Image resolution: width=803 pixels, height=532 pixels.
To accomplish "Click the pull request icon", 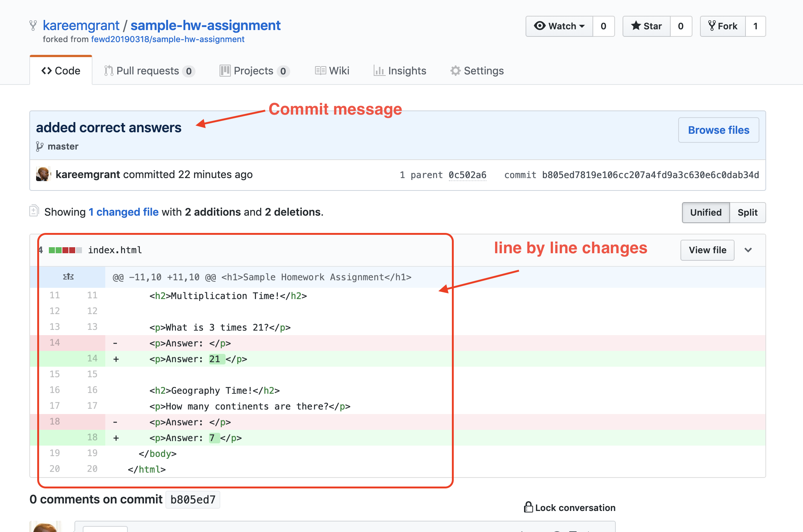I will (x=109, y=71).
